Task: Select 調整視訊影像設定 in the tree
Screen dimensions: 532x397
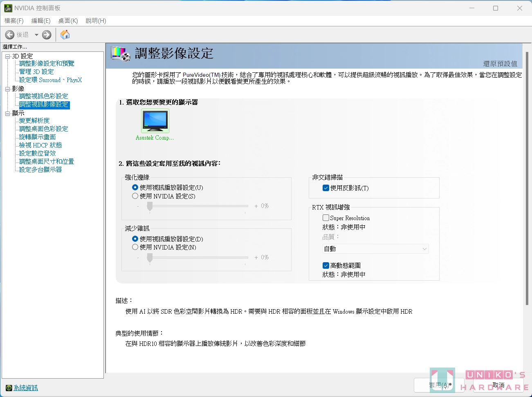Action: point(44,105)
